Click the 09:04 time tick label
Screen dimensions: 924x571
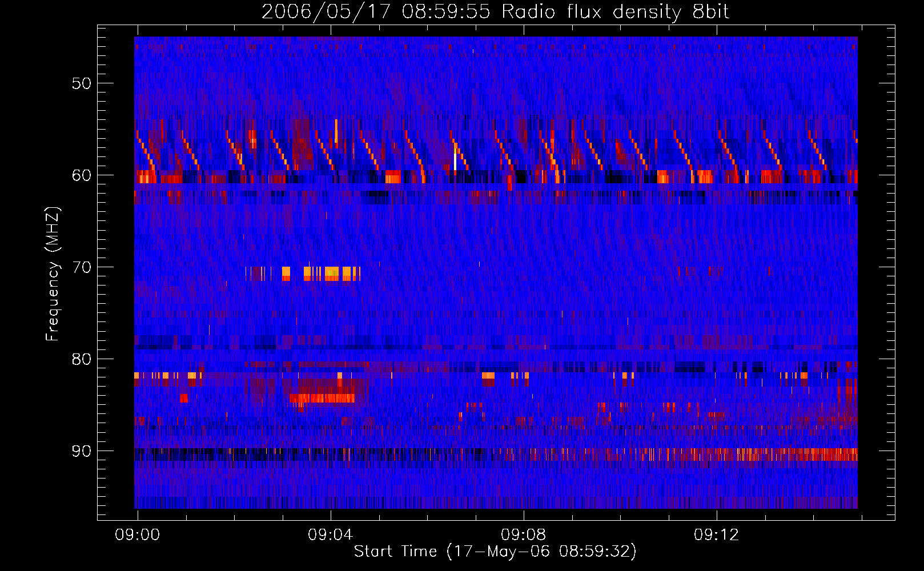331,535
